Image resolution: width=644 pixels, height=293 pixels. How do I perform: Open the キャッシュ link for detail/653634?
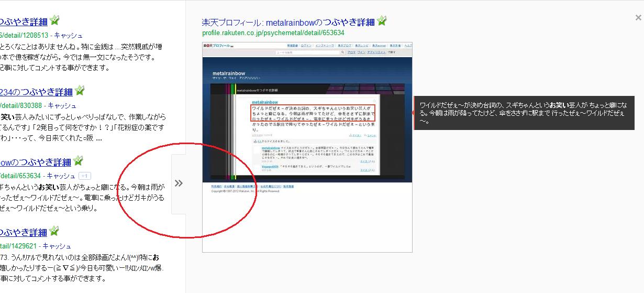click(61, 176)
